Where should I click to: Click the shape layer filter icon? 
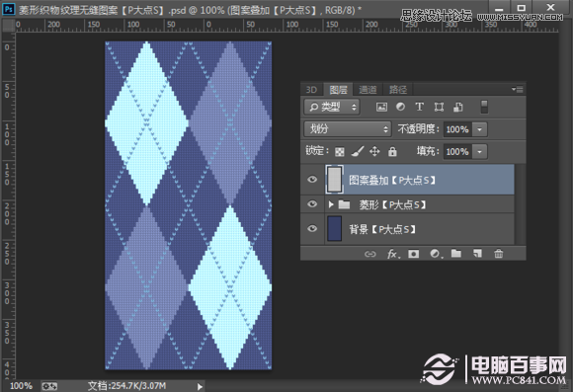pos(439,107)
